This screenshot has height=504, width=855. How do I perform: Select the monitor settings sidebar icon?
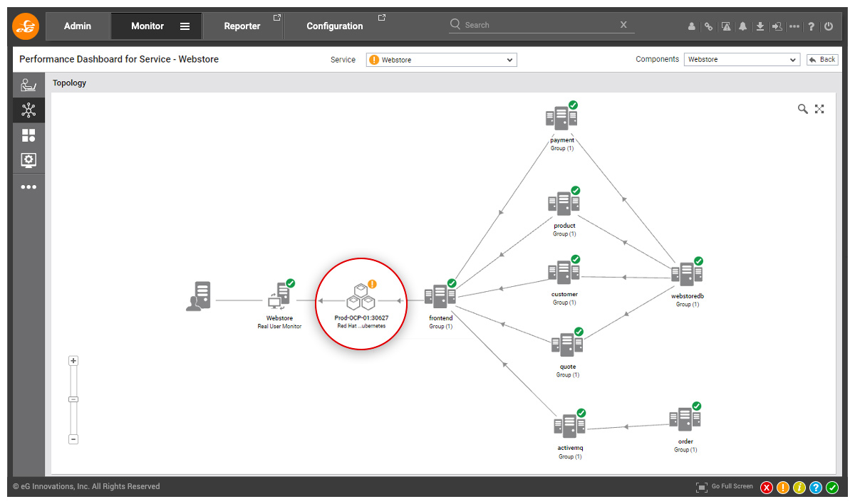pos(28,160)
